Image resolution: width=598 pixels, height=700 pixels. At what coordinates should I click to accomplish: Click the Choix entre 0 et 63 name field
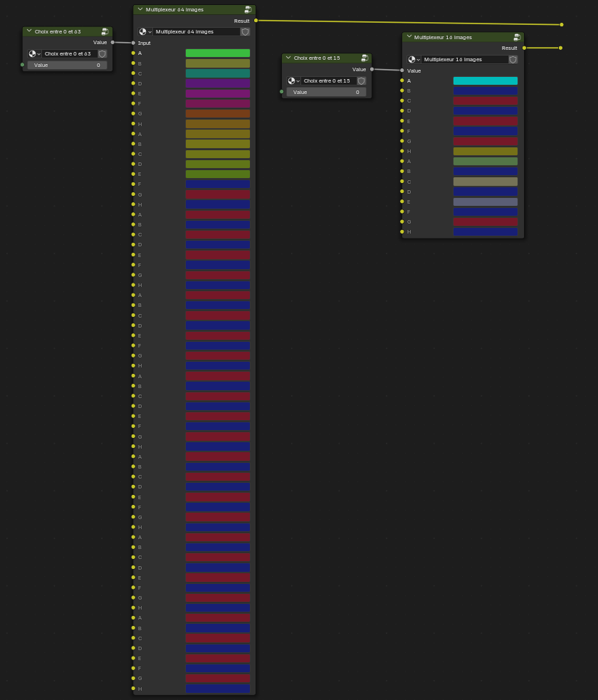70,53
